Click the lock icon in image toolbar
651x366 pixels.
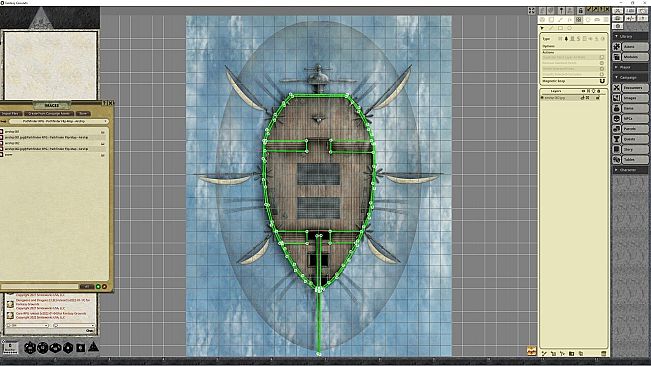[580, 11]
